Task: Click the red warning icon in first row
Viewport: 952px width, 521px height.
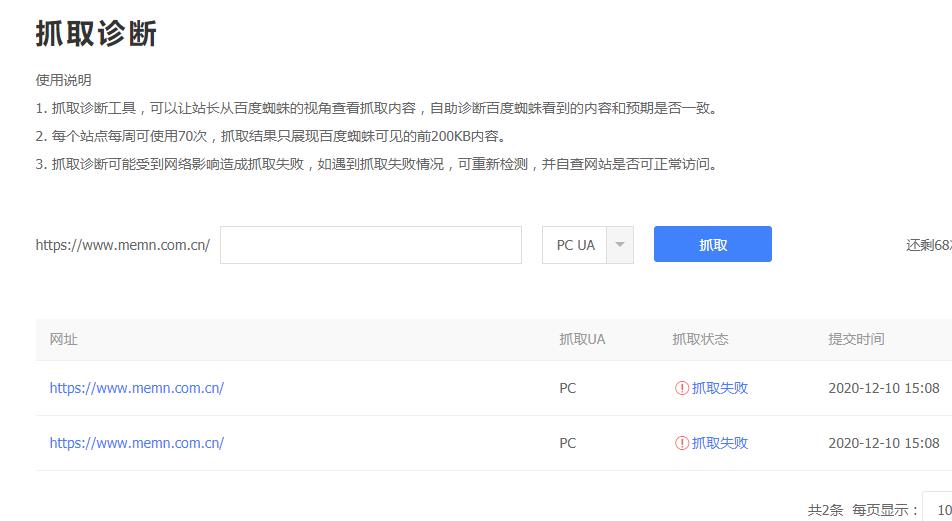Action: (x=682, y=388)
